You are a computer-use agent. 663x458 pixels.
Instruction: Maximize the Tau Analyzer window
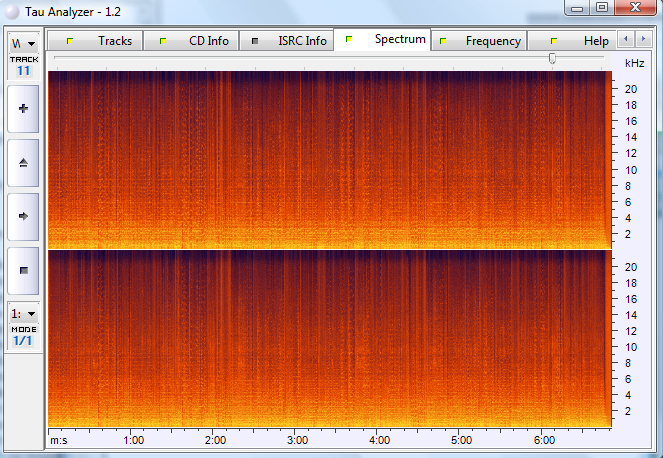point(602,8)
